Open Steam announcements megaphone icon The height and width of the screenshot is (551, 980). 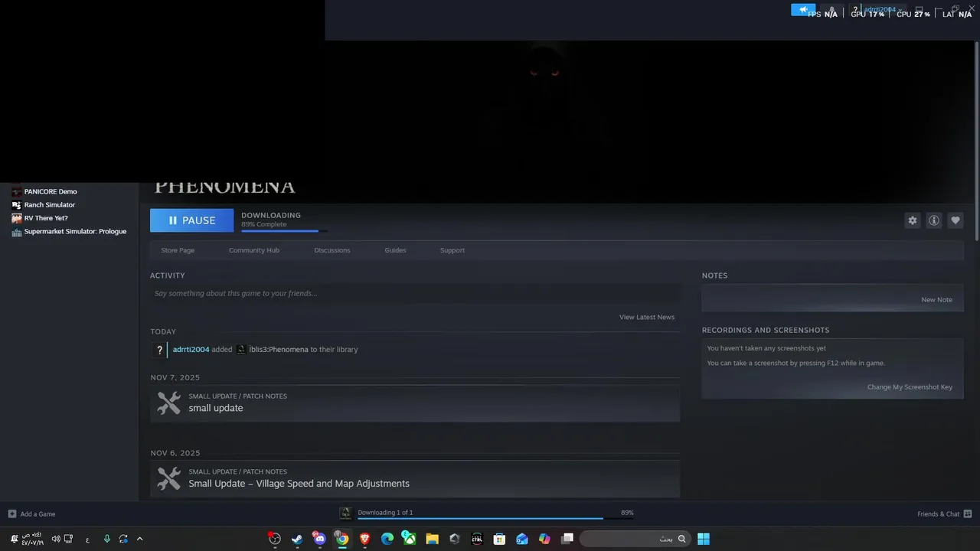[x=803, y=10]
